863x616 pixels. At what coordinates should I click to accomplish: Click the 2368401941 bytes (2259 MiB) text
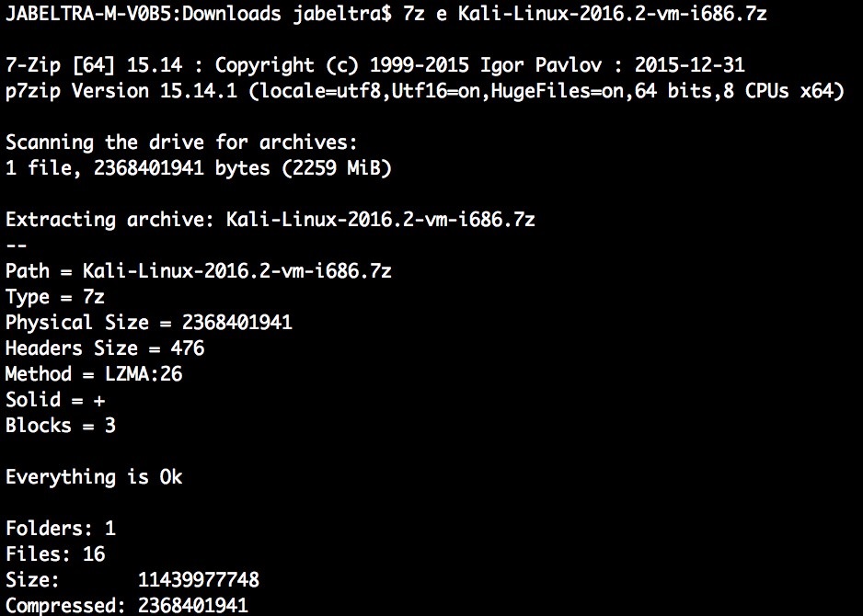coord(243,167)
